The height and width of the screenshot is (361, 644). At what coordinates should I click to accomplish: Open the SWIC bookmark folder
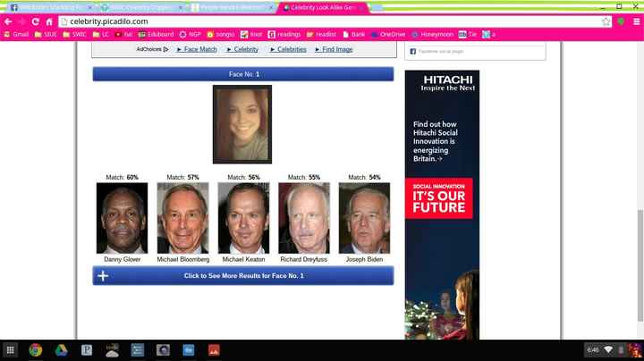click(x=75, y=35)
